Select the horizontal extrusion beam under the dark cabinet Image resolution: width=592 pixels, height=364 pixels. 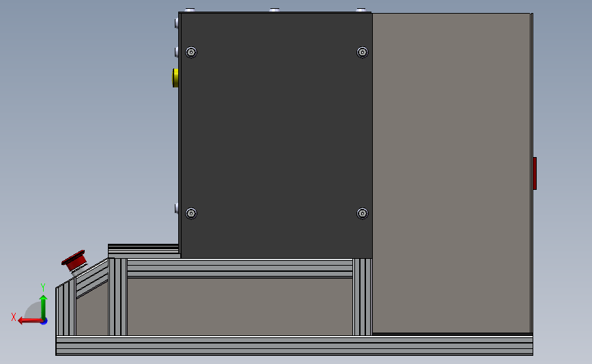240,268
